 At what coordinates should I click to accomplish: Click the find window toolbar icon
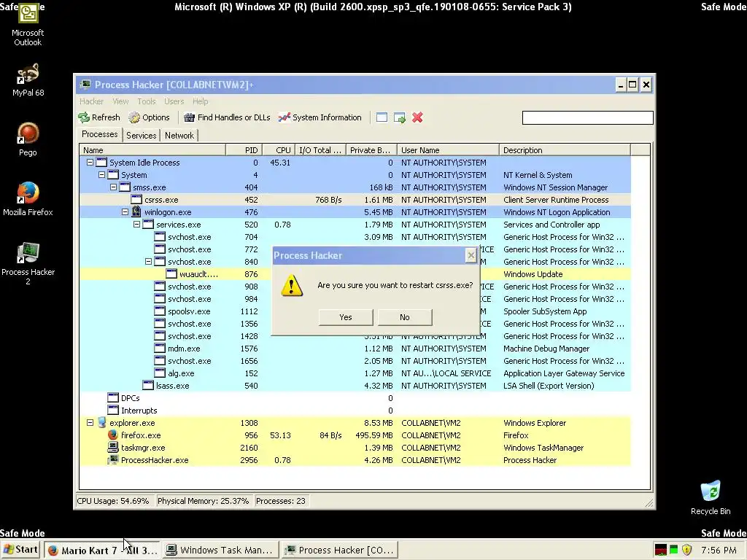[382, 117]
